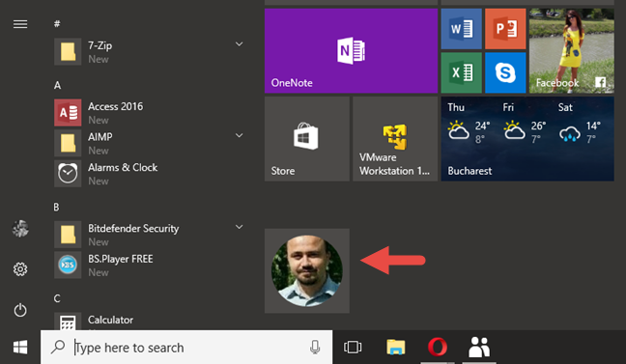Open the Store tile
This screenshot has width=626, height=364.
(307, 139)
